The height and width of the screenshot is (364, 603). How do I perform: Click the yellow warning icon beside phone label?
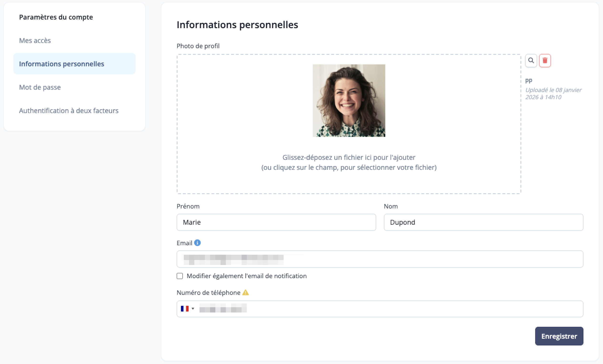(x=245, y=292)
